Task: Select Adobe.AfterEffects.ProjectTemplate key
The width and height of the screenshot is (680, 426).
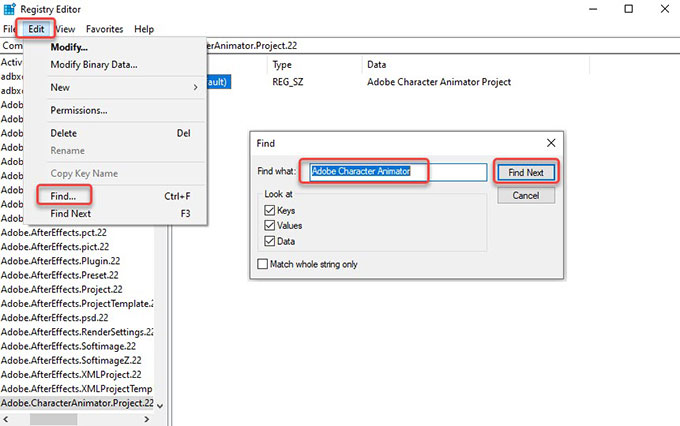Action: (x=77, y=304)
